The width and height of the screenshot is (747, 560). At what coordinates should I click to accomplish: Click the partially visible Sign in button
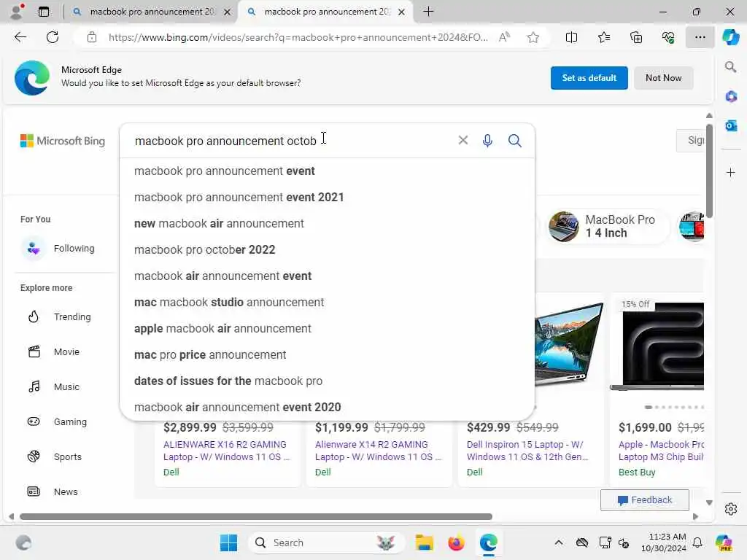pos(690,141)
